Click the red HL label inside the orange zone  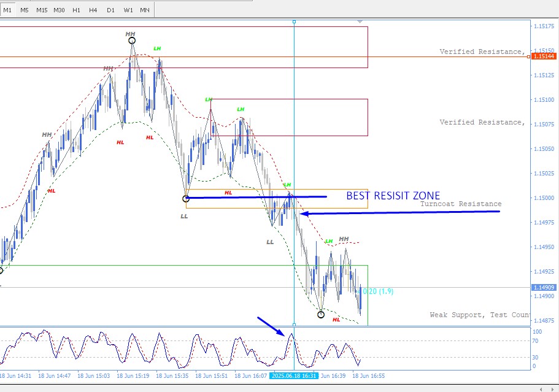tap(228, 193)
